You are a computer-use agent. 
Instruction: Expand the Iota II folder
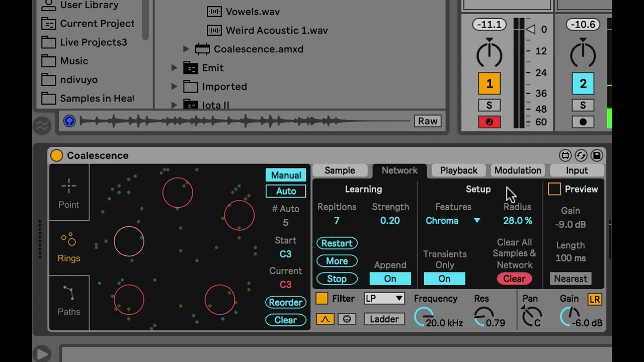[x=174, y=105]
